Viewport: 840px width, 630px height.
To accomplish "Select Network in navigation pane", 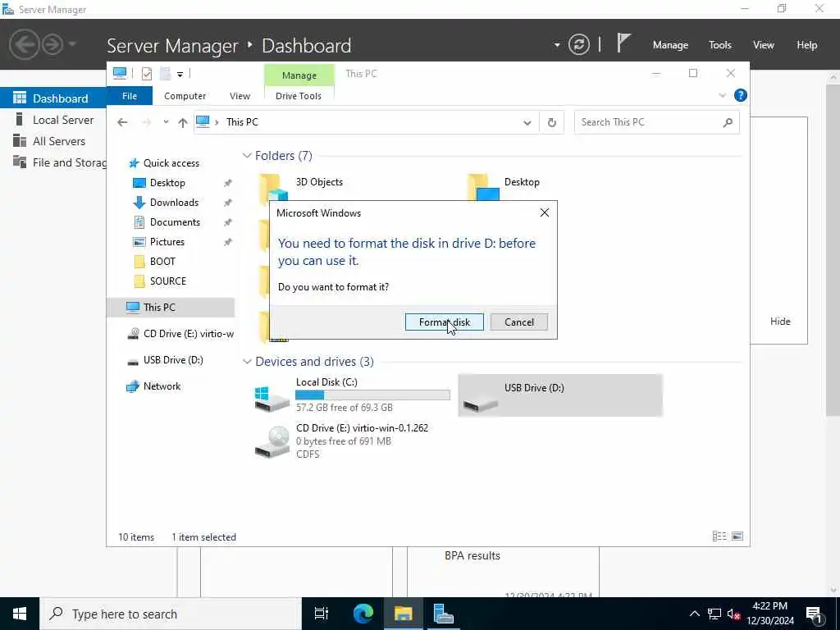I will (x=162, y=386).
